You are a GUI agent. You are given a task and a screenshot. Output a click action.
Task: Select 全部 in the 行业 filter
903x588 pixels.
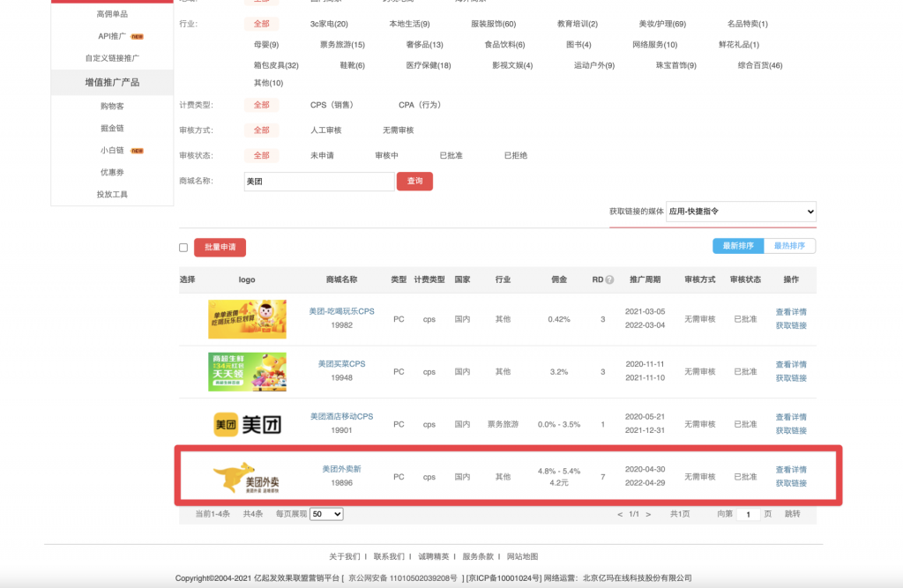[261, 24]
